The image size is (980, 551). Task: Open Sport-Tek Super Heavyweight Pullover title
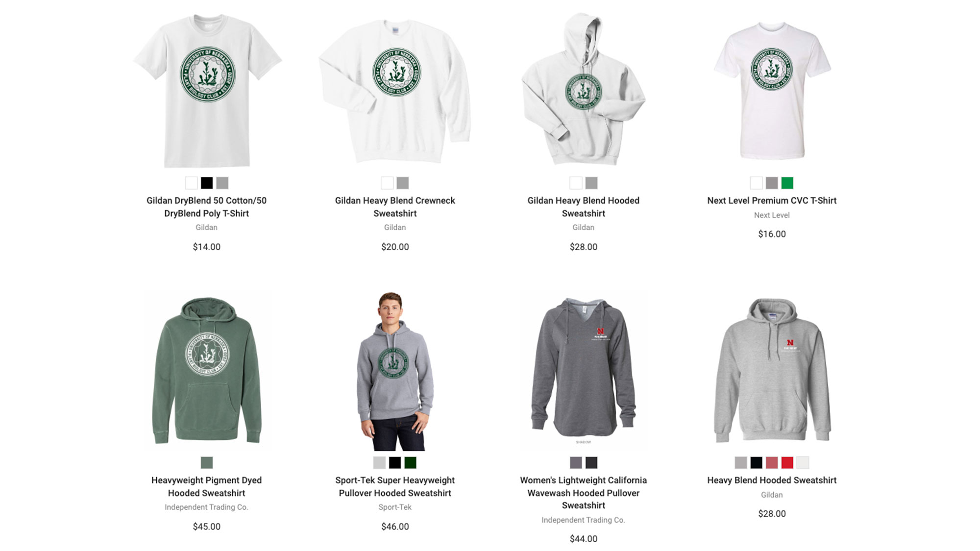tap(395, 486)
